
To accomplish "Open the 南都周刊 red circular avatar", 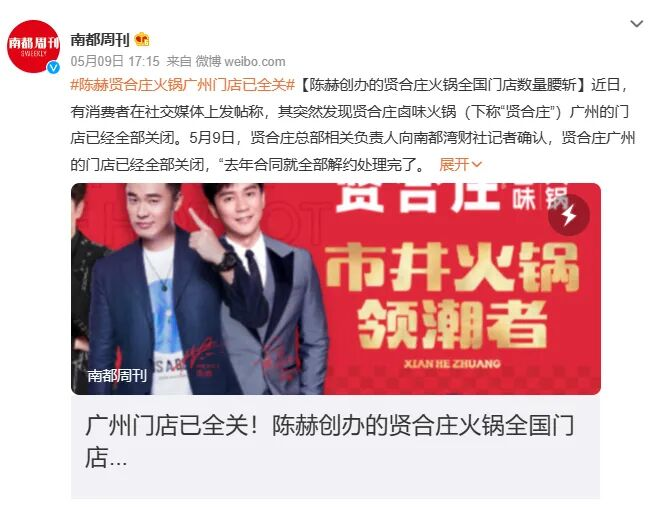I will click(33, 46).
